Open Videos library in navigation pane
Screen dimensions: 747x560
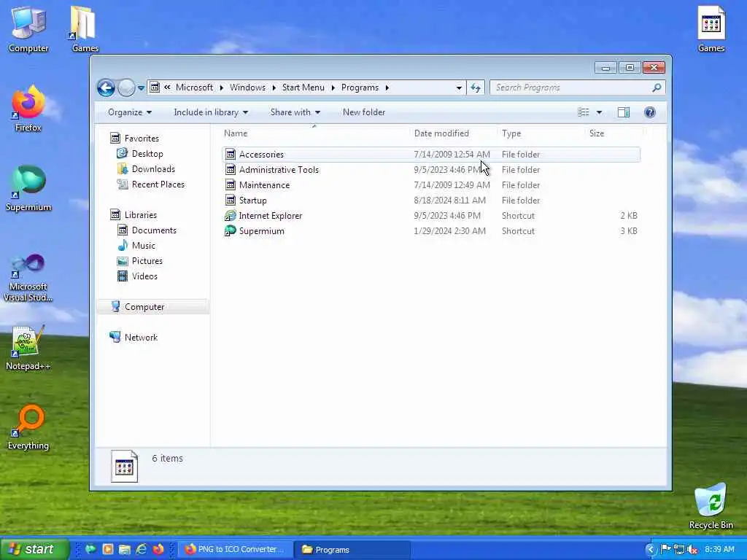[144, 276]
